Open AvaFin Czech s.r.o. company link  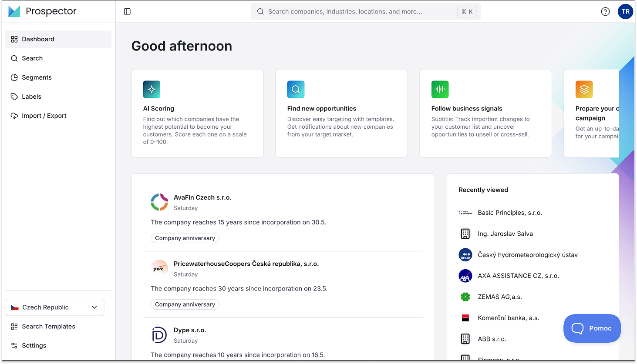[x=202, y=197]
